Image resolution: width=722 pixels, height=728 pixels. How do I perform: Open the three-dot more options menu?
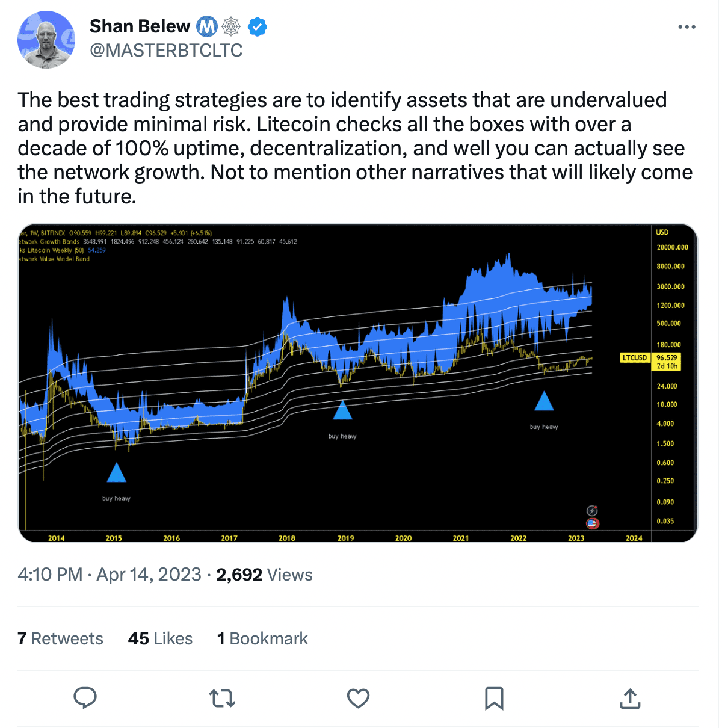(687, 27)
